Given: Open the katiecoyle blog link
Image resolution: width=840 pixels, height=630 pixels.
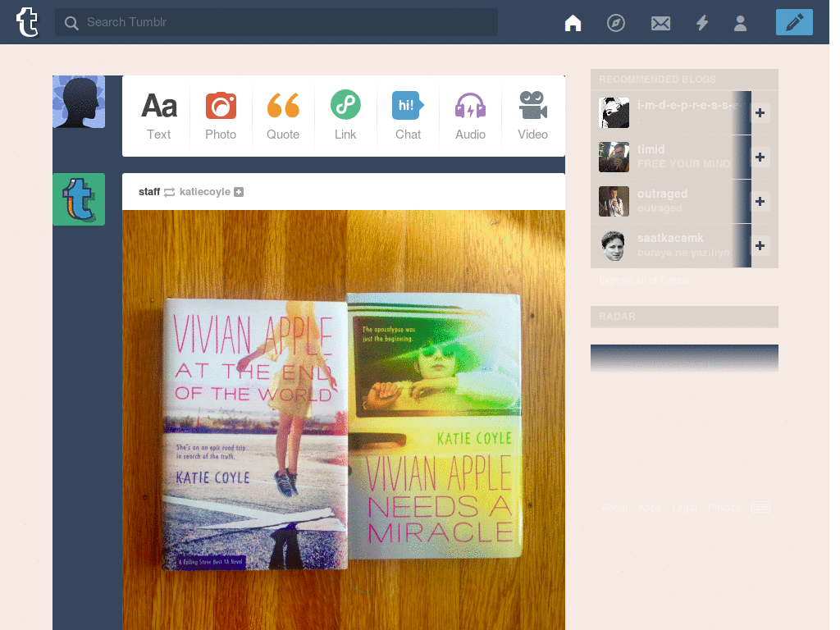Looking at the screenshot, I should pos(204,192).
